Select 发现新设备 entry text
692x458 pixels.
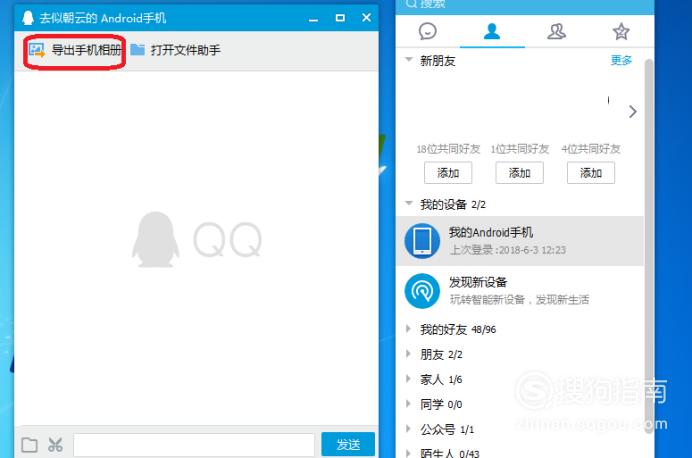coord(478,282)
